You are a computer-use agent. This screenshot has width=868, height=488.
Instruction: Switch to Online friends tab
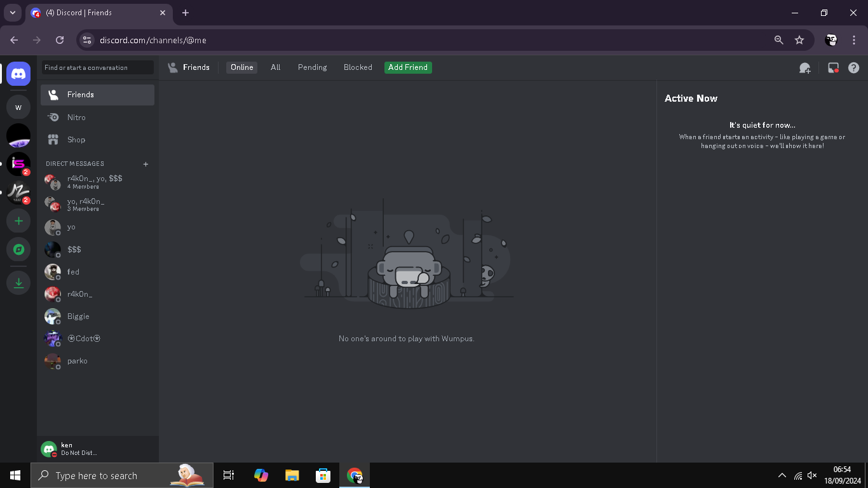(x=241, y=67)
